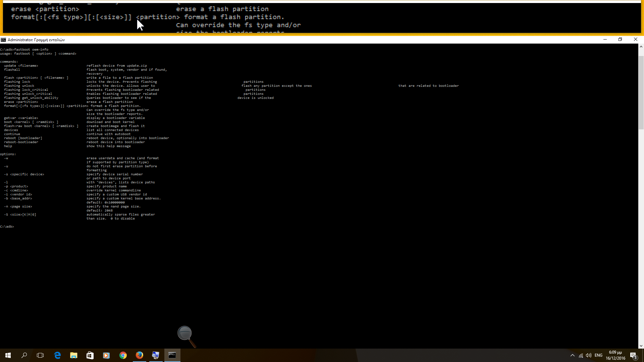Launch Microsoft Edge from the taskbar

57,355
